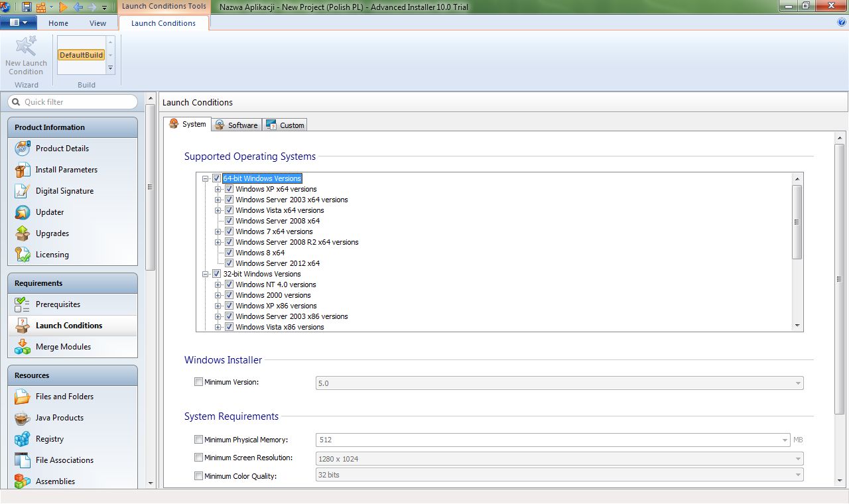Open the Upgrades page icon
Viewport: 849px width, 504px height.
[23, 233]
